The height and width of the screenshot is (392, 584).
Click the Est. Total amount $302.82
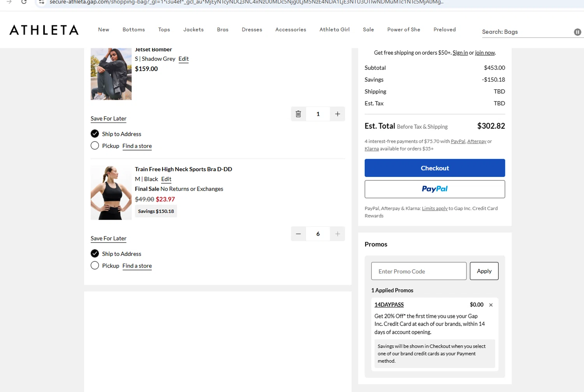click(491, 126)
